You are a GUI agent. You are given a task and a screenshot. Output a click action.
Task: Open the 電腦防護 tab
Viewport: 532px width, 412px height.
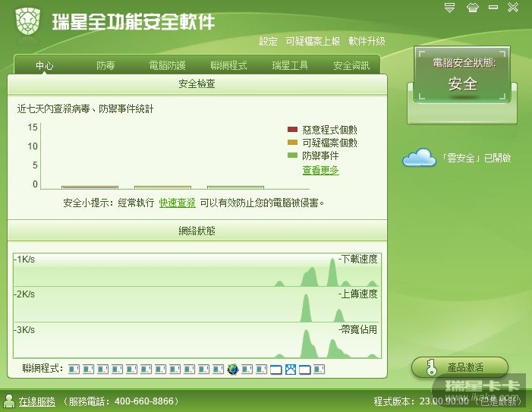(x=167, y=65)
